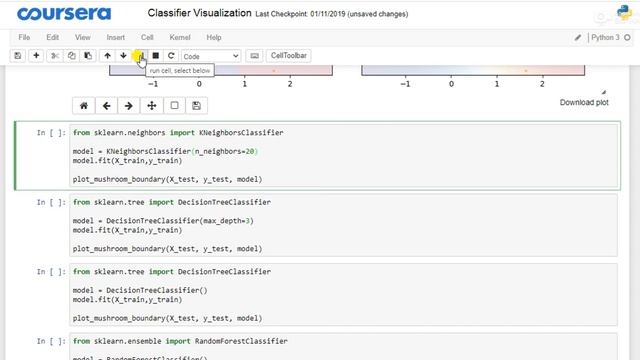Paste cells below icon
Viewport: 640px width, 360px height.
pos(88,56)
